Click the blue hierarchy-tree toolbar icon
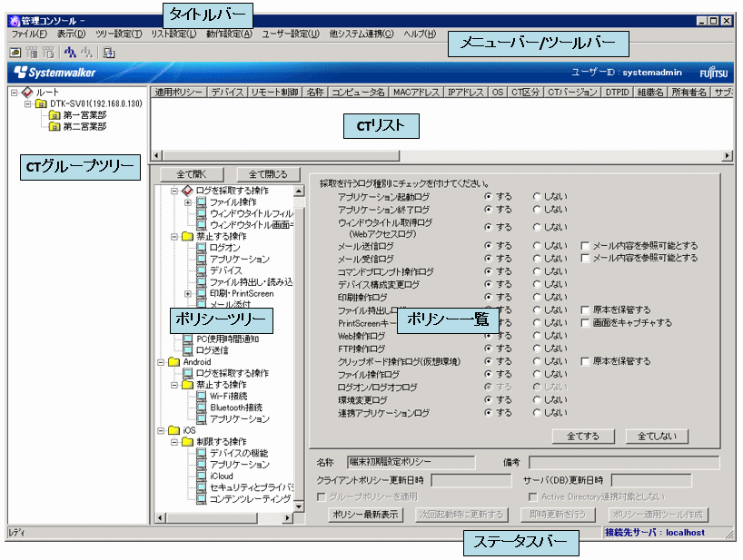The height and width of the screenshot is (560, 743). point(70,52)
